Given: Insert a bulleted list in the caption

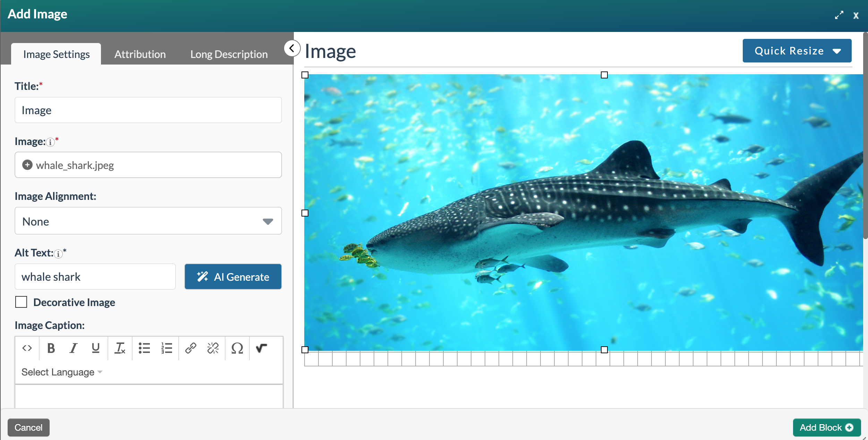Looking at the screenshot, I should point(144,348).
